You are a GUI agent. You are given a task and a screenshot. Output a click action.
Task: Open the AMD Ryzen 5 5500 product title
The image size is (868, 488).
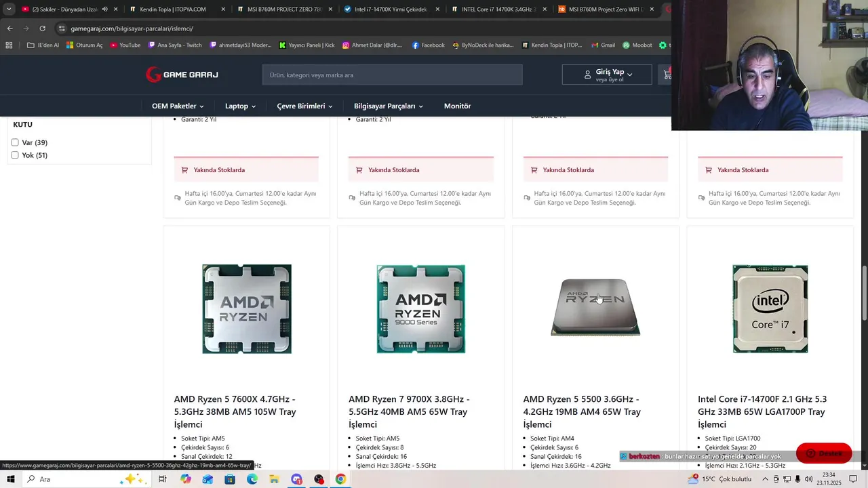click(583, 411)
